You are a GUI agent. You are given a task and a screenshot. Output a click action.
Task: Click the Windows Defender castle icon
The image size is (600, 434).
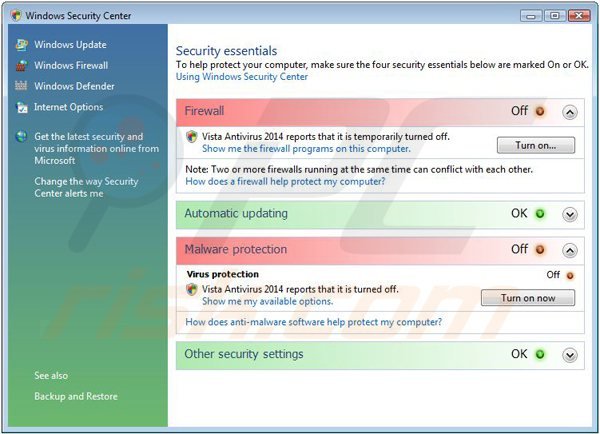(x=21, y=86)
